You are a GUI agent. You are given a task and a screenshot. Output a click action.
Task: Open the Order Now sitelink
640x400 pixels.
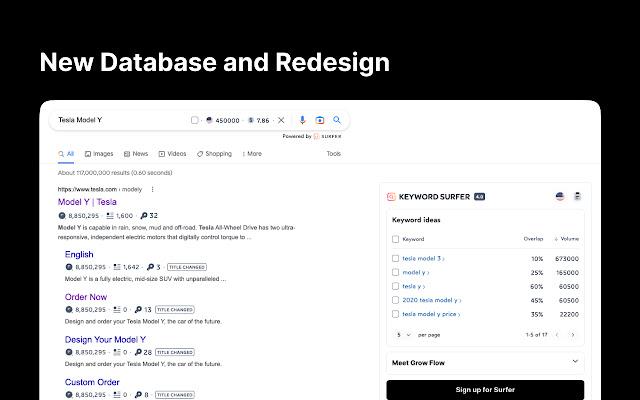tap(86, 297)
